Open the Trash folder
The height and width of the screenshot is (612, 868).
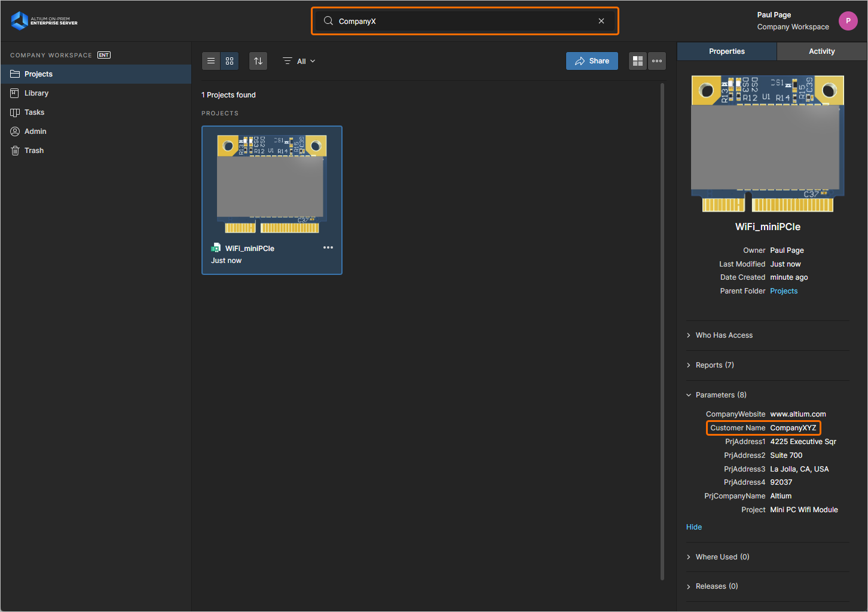34,151
